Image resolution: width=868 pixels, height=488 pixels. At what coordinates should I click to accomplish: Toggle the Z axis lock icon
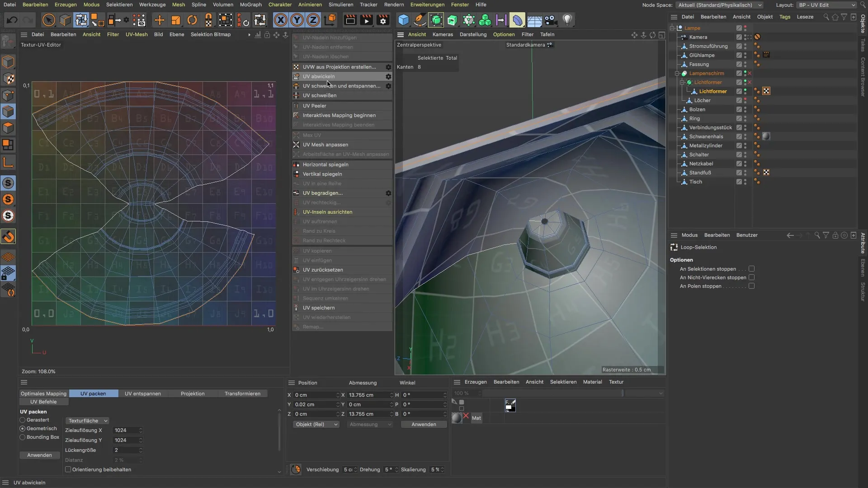[313, 20]
